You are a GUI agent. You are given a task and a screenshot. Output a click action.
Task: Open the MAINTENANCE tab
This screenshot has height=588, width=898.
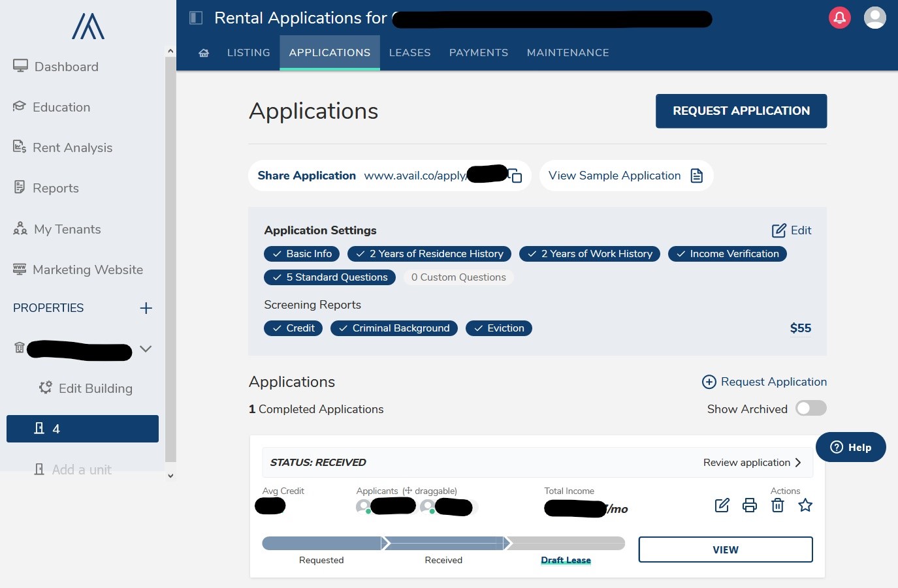(x=568, y=52)
